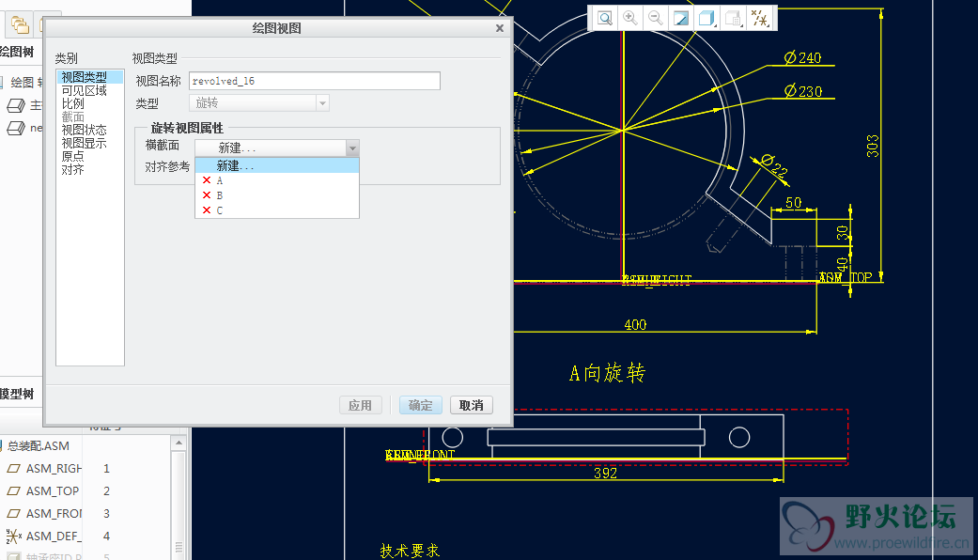Click the 视图名称 text field

click(314, 81)
